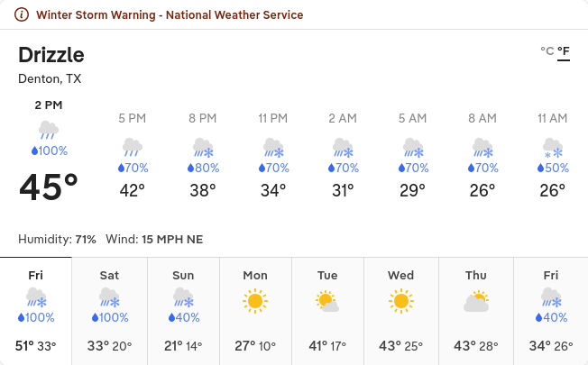Click Thursday's mostly cloudy icon
This screenshot has height=365, width=588.
[x=475, y=299]
